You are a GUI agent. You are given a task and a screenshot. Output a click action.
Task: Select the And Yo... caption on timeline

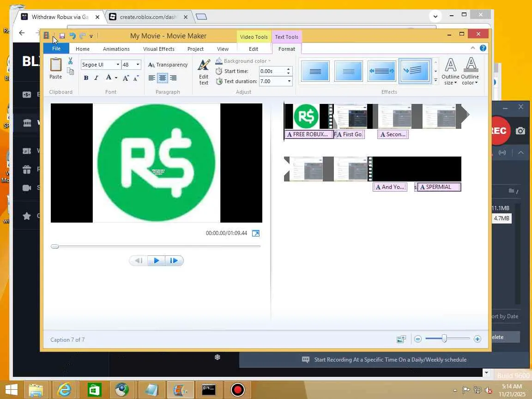(x=390, y=187)
